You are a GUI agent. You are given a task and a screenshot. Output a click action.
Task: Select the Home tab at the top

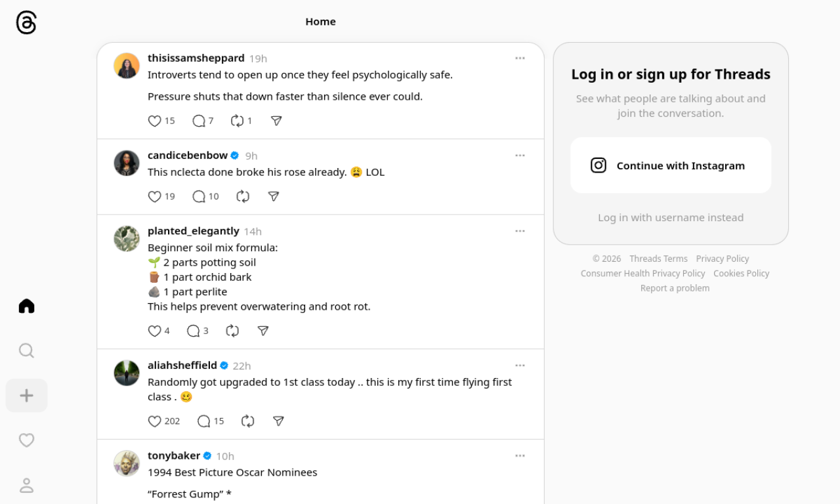(320, 21)
